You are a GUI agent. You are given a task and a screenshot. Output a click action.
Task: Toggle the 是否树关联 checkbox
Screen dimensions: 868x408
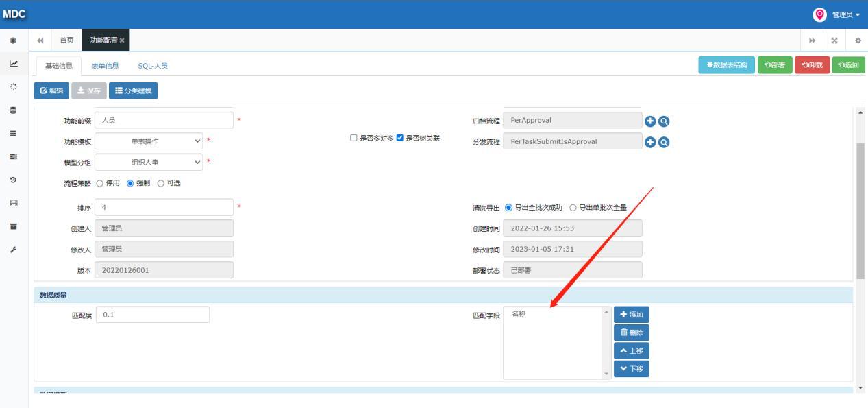click(401, 139)
